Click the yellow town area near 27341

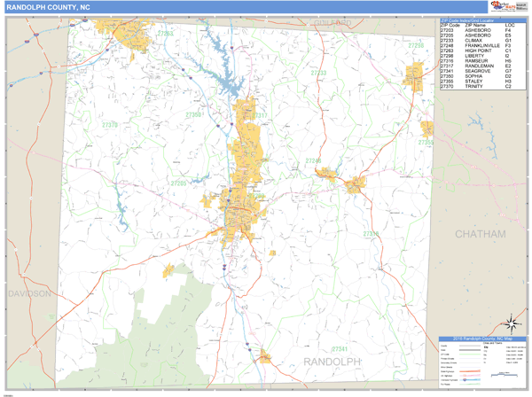pyautogui.click(x=263, y=356)
